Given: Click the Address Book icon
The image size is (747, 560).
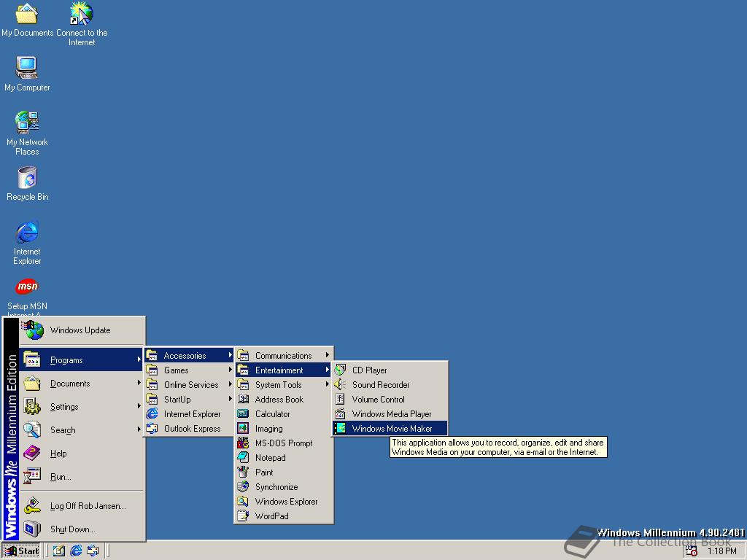Looking at the screenshot, I should click(243, 399).
